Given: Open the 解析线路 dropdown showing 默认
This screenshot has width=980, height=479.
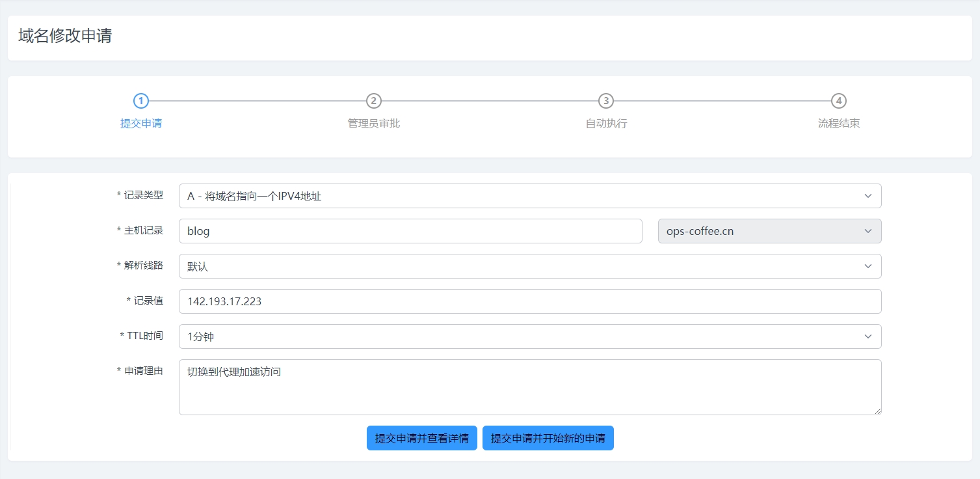Looking at the screenshot, I should pos(529,266).
